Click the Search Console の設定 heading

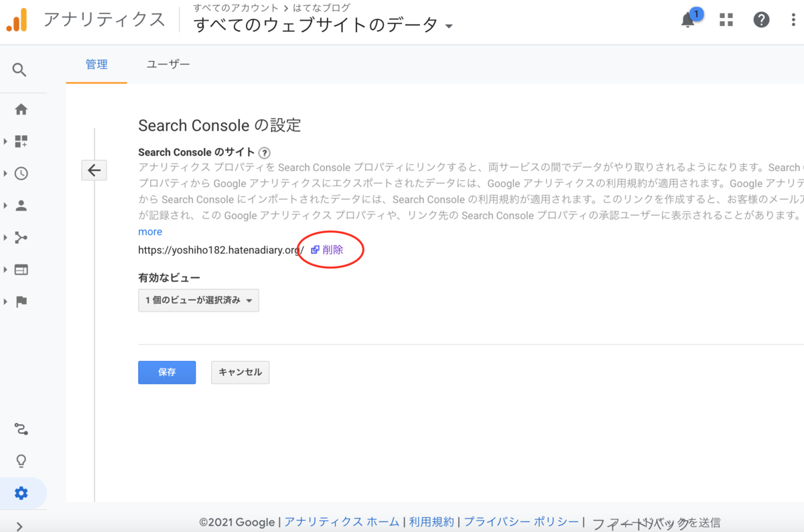point(220,125)
